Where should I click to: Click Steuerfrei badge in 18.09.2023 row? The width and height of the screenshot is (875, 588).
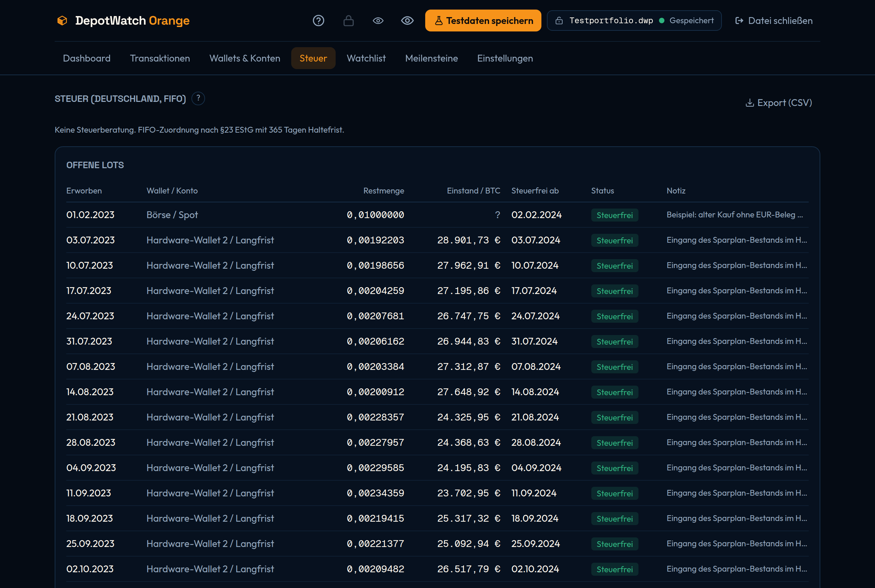click(x=615, y=519)
